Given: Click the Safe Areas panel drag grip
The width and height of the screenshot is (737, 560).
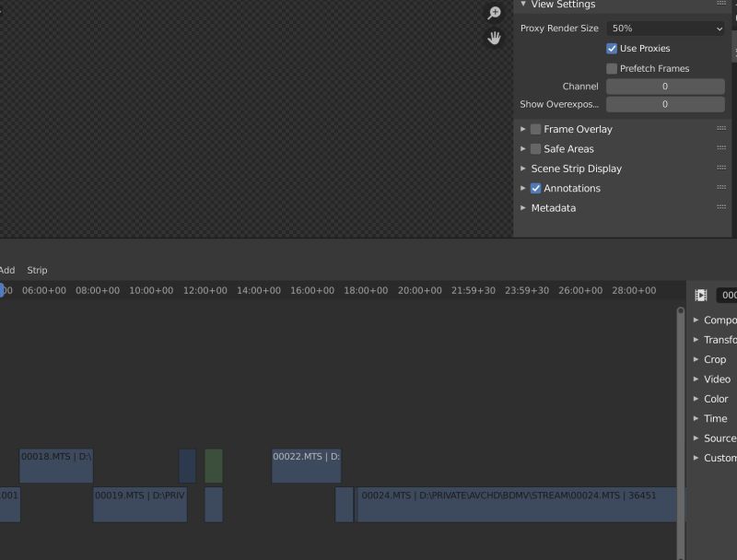Looking at the screenshot, I should [719, 148].
